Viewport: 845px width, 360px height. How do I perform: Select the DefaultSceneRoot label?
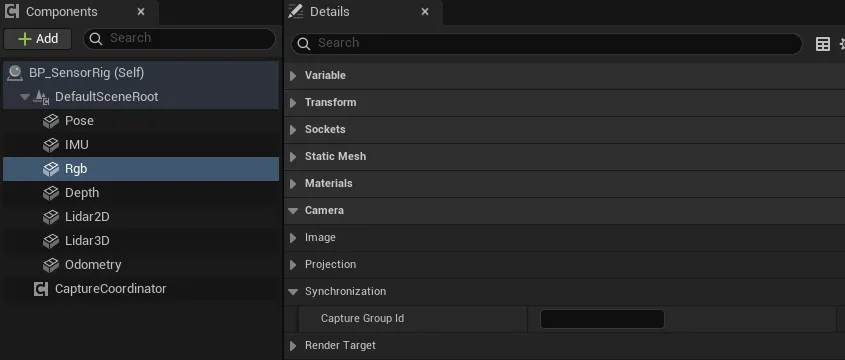(107, 97)
